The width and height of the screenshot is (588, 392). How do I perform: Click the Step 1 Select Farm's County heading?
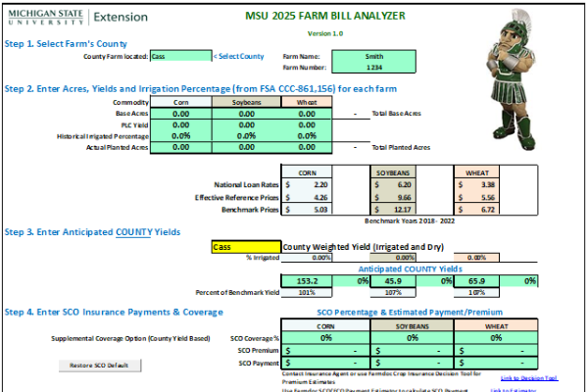click(66, 44)
